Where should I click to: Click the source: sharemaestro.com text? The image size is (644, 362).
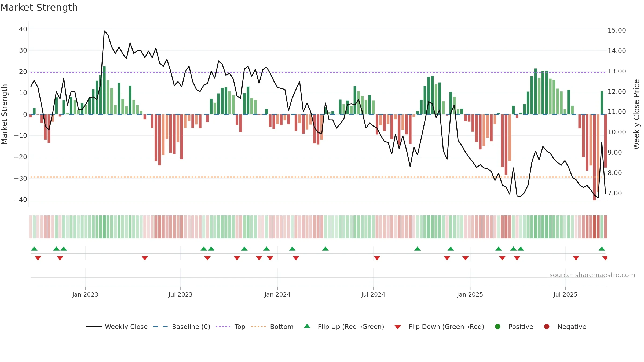(x=592, y=275)
